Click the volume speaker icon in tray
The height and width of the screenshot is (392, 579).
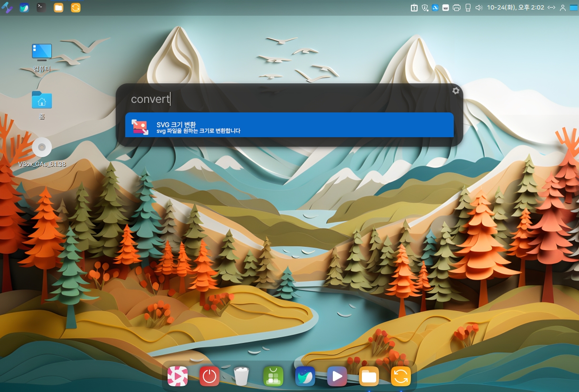click(x=479, y=8)
